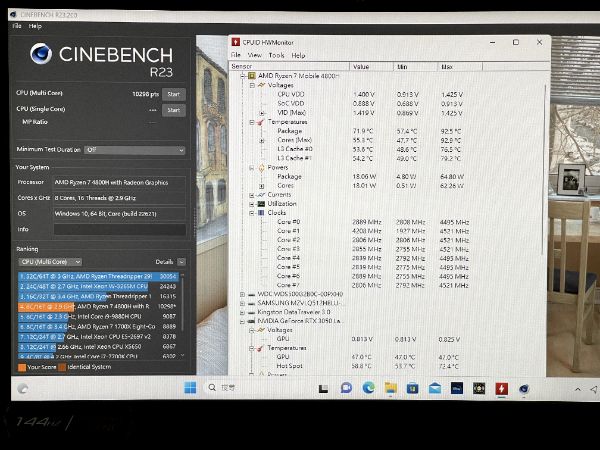600x450 pixels.
Task: Expand the WDC hard drive node
Action: click(x=242, y=294)
